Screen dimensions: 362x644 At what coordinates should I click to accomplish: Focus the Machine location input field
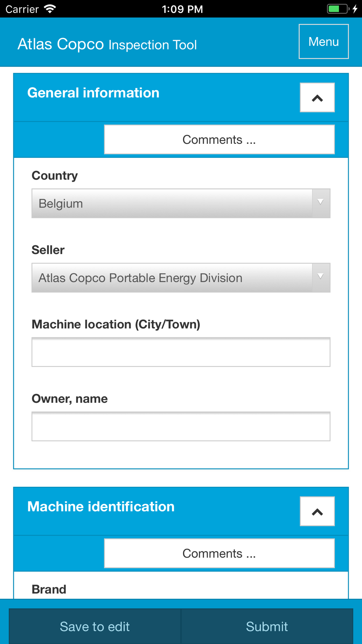(181, 352)
